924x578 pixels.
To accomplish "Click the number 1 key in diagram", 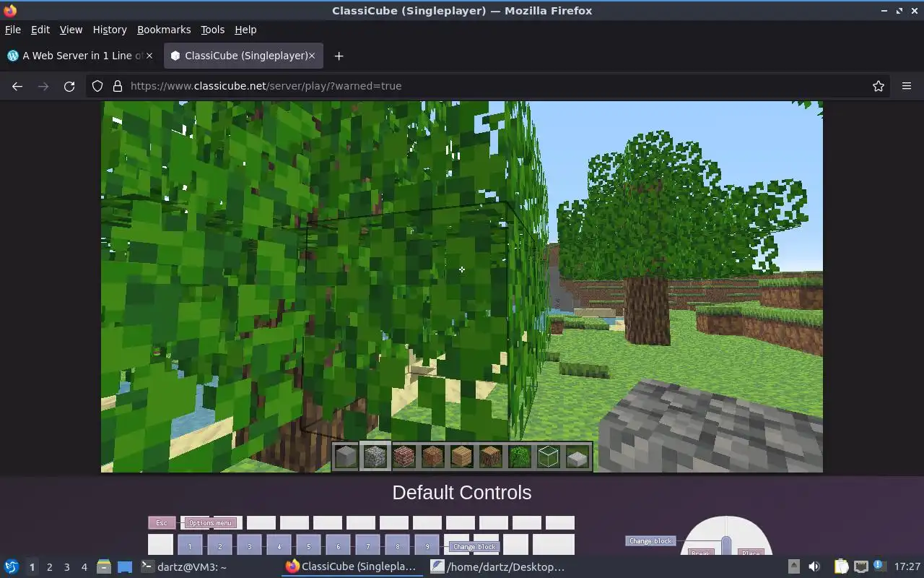I will tap(190, 545).
